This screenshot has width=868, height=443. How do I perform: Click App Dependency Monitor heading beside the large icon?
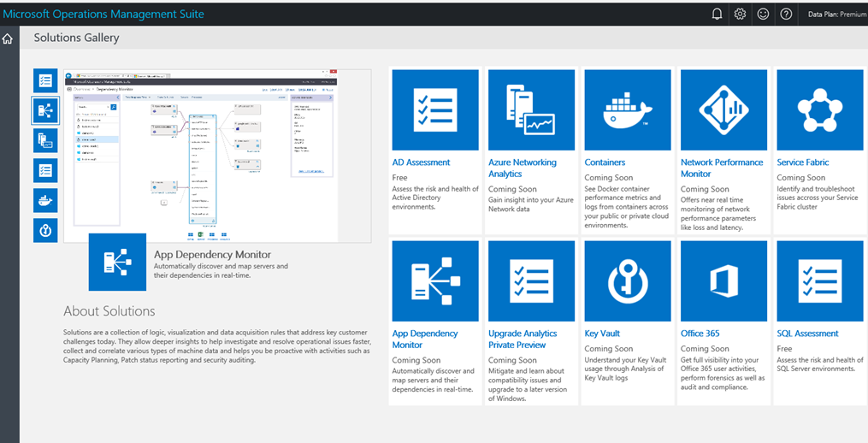[213, 255]
